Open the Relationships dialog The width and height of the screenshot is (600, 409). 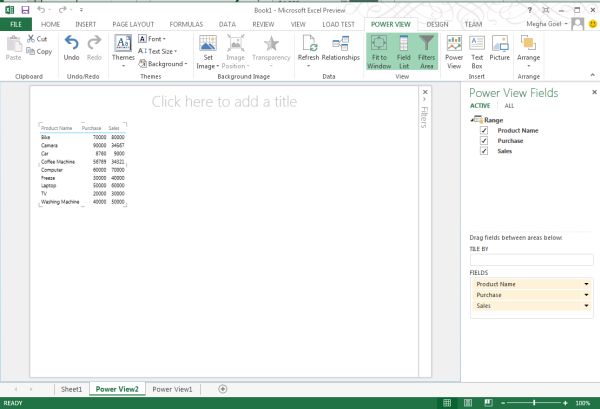point(341,48)
